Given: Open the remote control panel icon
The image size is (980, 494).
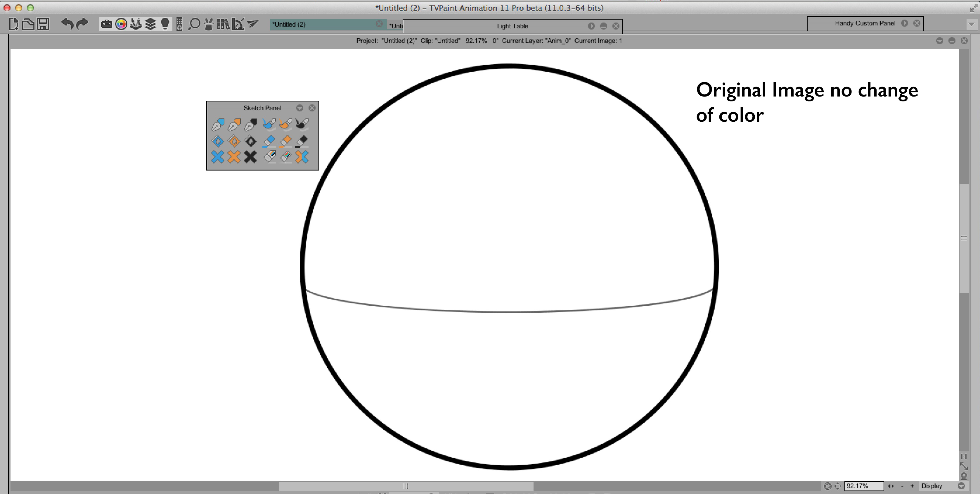Looking at the screenshot, I should 179,24.
